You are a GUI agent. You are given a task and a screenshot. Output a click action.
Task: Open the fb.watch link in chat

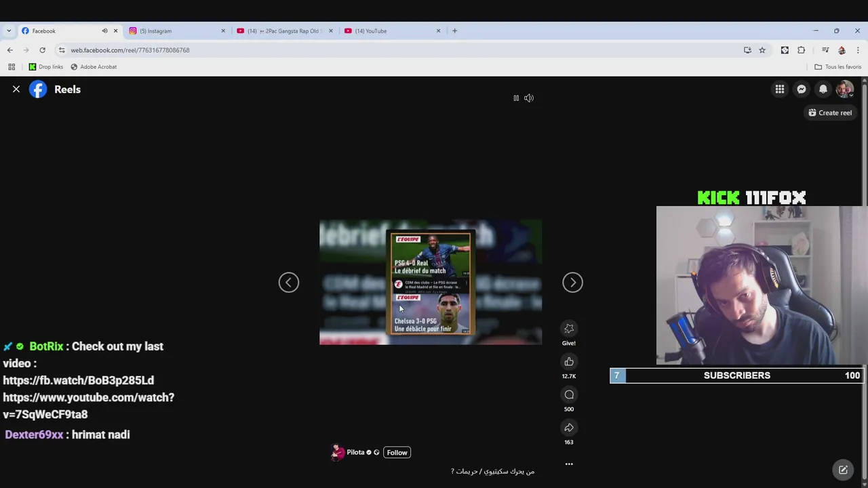coord(79,380)
